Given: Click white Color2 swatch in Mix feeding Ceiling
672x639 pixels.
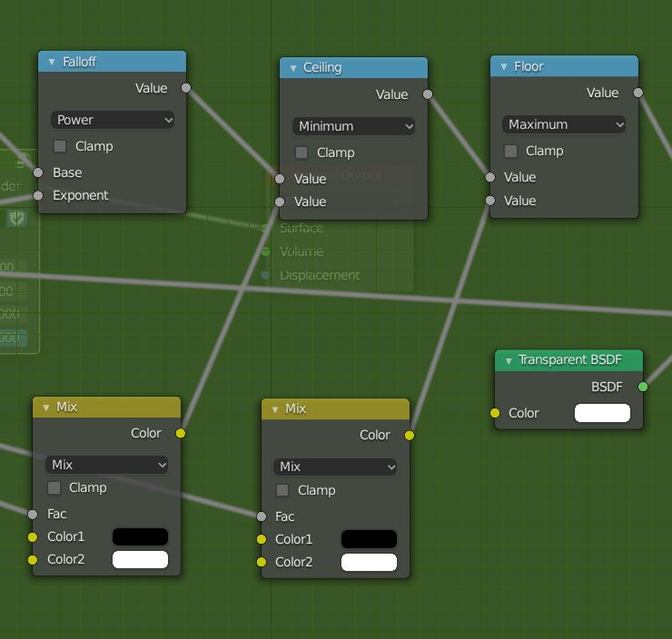Looking at the screenshot, I should click(x=140, y=559).
